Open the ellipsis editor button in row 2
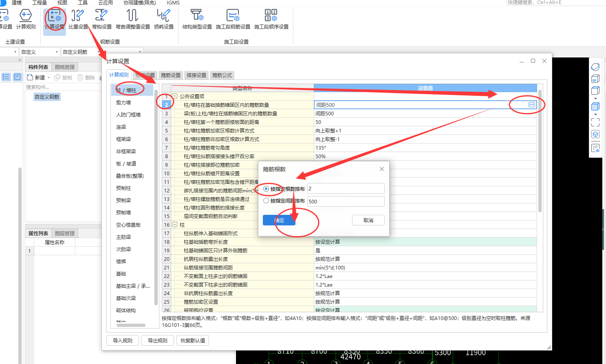This screenshot has width=606, height=364. click(532, 105)
